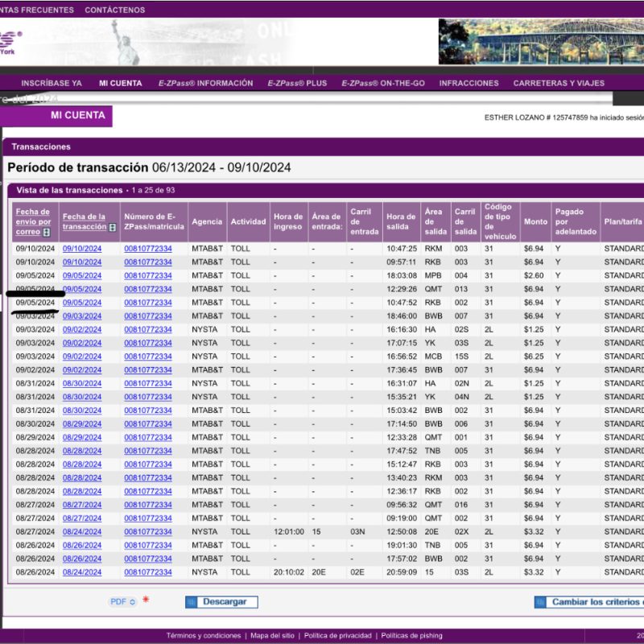Image resolution: width=644 pixels, height=644 pixels.
Task: Open Políticas de pishing footer link
Action: [412, 636]
